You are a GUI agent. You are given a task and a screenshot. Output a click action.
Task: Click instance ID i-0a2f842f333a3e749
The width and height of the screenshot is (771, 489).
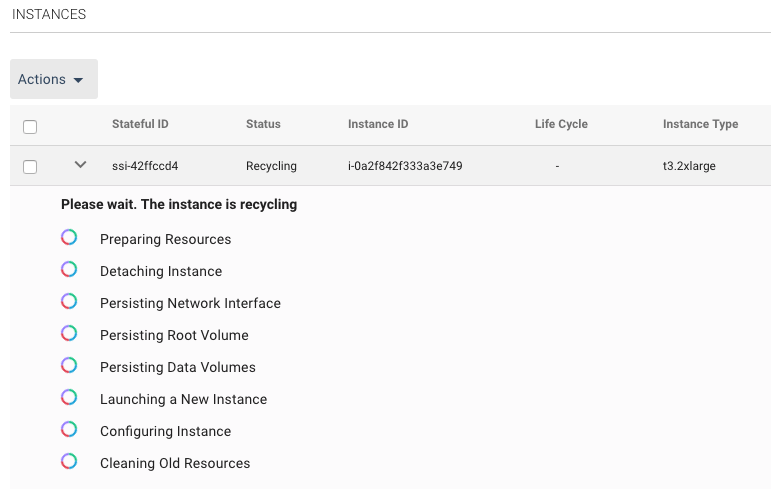pyautogui.click(x=405, y=166)
